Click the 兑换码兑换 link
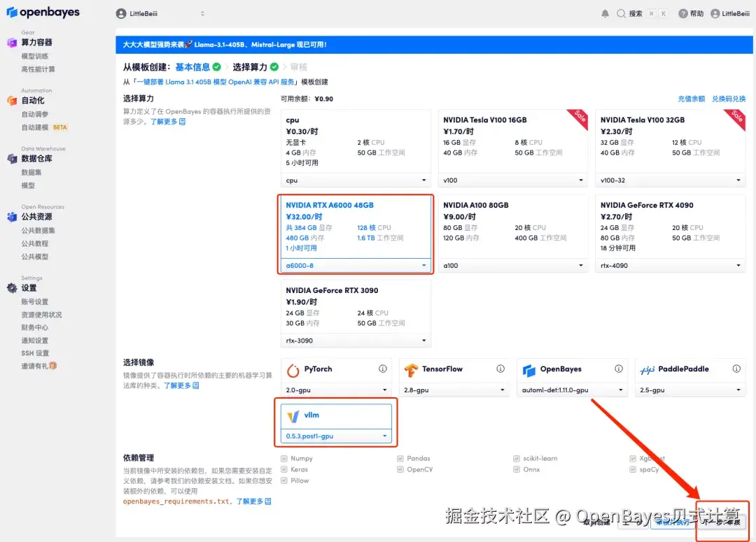 click(729, 99)
